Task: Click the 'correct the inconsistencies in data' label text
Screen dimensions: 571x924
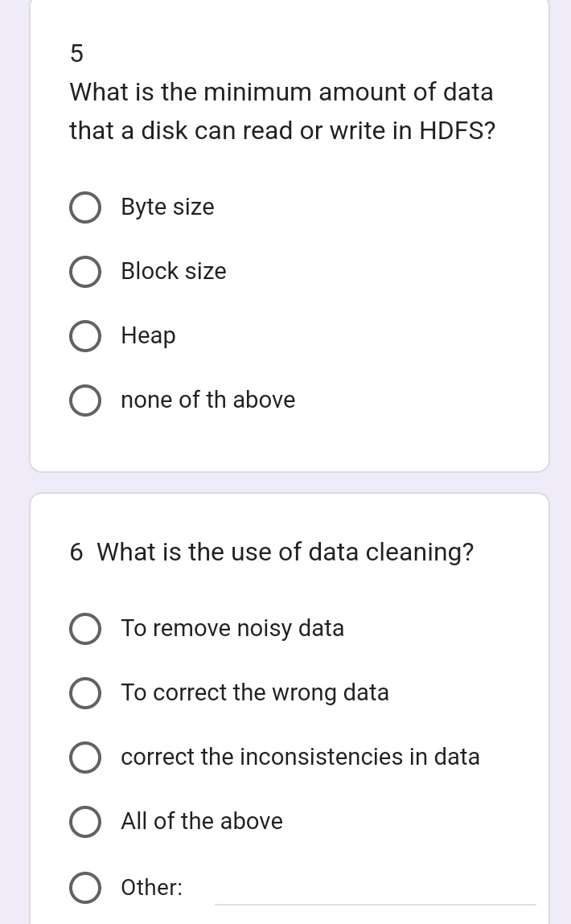Action: [x=300, y=757]
